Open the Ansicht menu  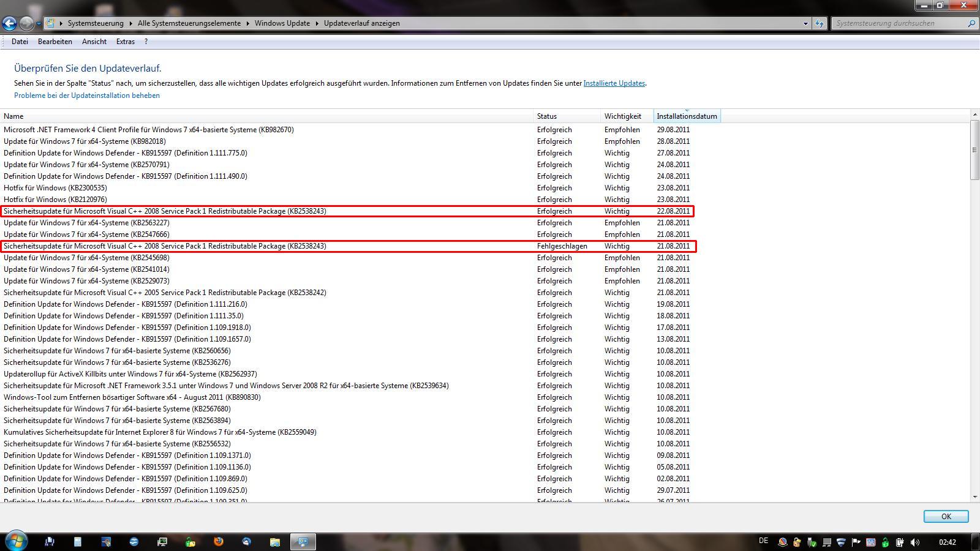pyautogui.click(x=94, y=42)
